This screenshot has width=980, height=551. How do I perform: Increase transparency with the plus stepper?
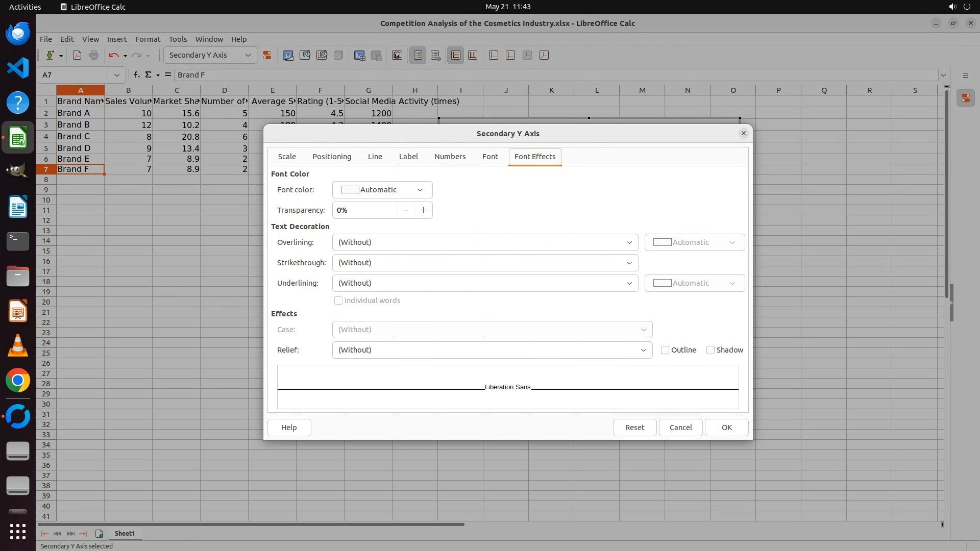pyautogui.click(x=423, y=210)
